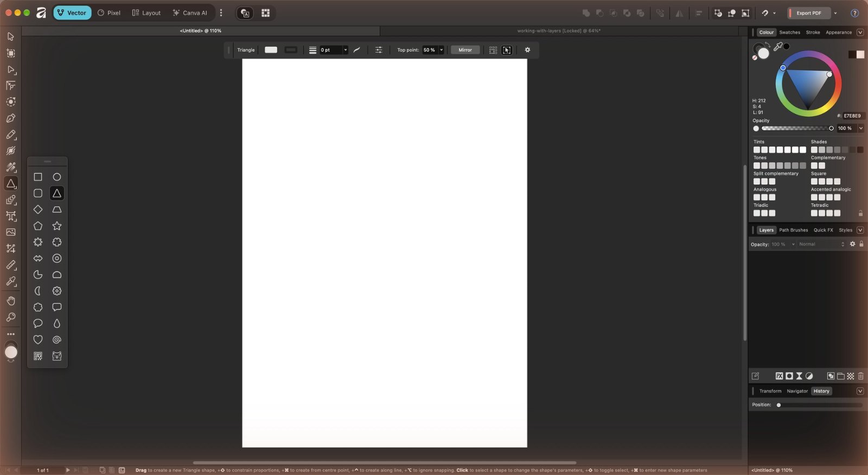Toggle the layer lock icon
Image resolution: width=868 pixels, height=475 pixels.
click(x=861, y=244)
